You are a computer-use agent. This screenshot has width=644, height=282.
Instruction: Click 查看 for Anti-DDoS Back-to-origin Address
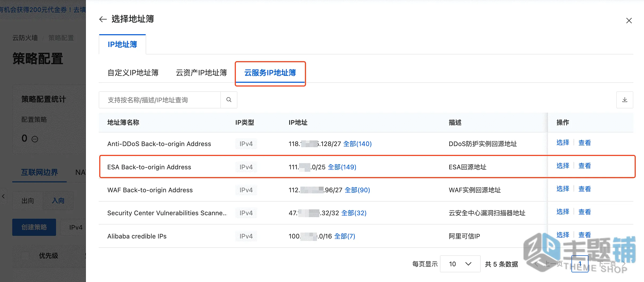pos(585,143)
